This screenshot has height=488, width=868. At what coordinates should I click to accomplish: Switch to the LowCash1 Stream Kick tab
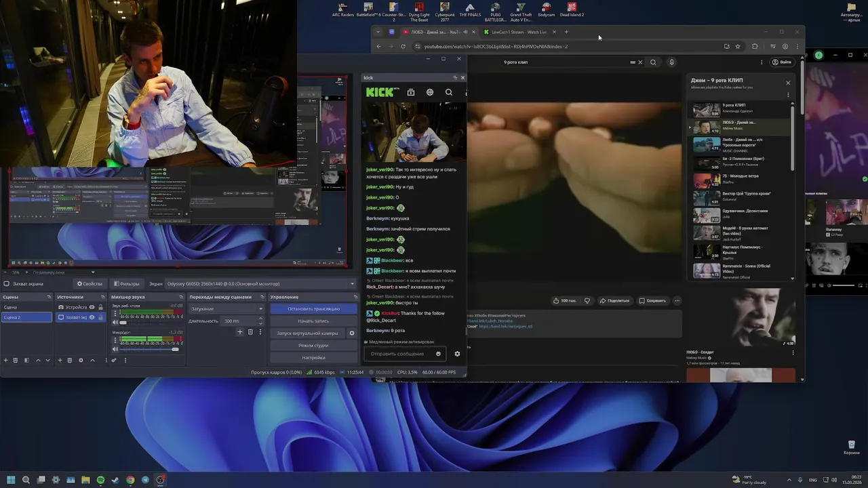(521, 32)
